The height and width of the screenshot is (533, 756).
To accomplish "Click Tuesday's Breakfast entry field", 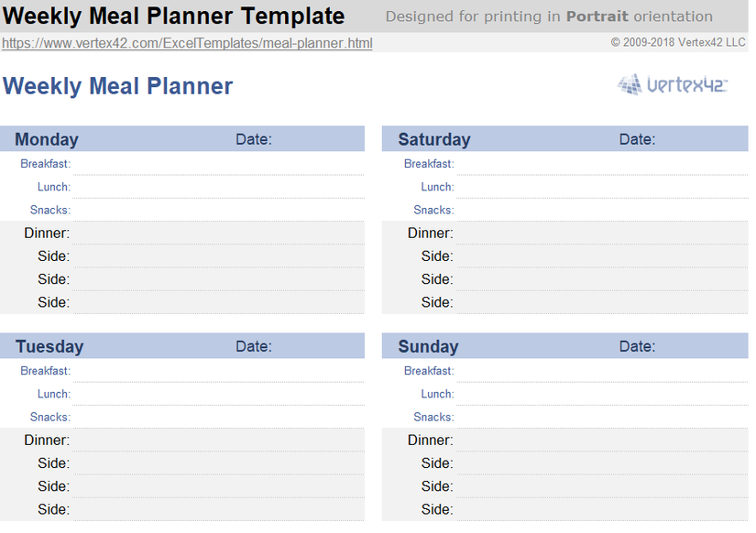I will point(217,371).
